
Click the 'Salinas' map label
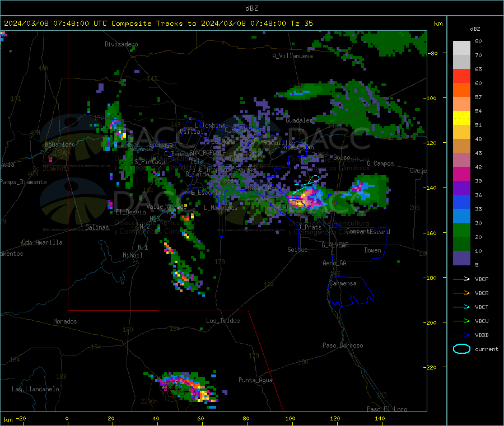[x=97, y=227]
